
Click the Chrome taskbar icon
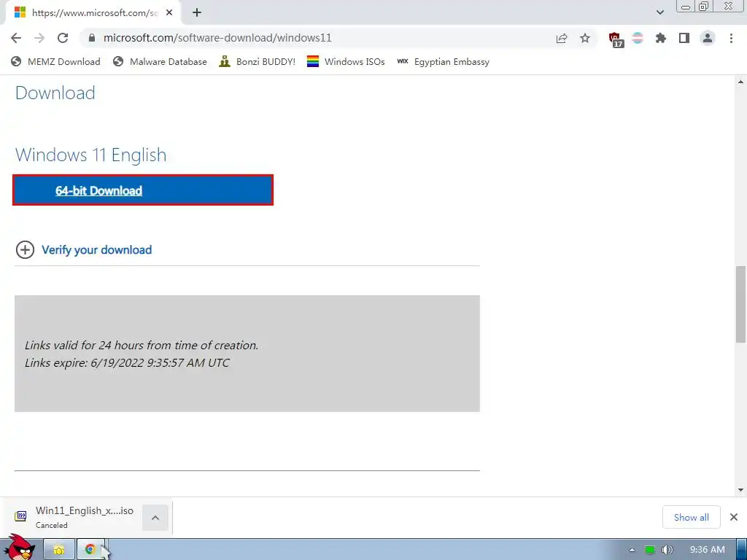tap(90, 550)
